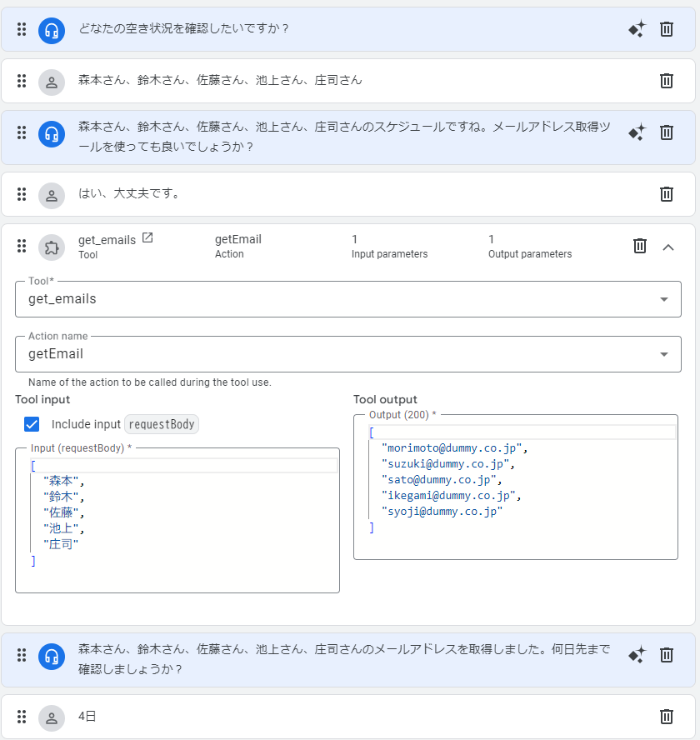Edit the Input (requestBody) JSON field

[177, 521]
